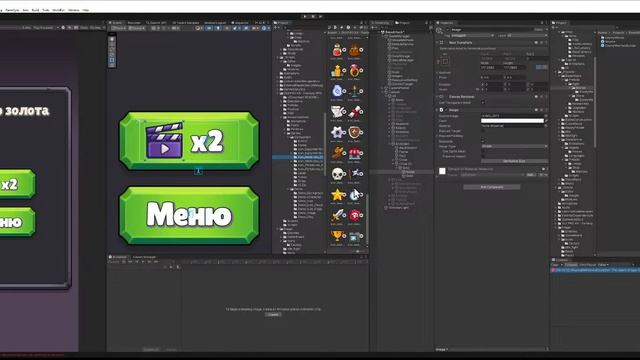Select the red shop awning sprite thumbnail

point(355,153)
